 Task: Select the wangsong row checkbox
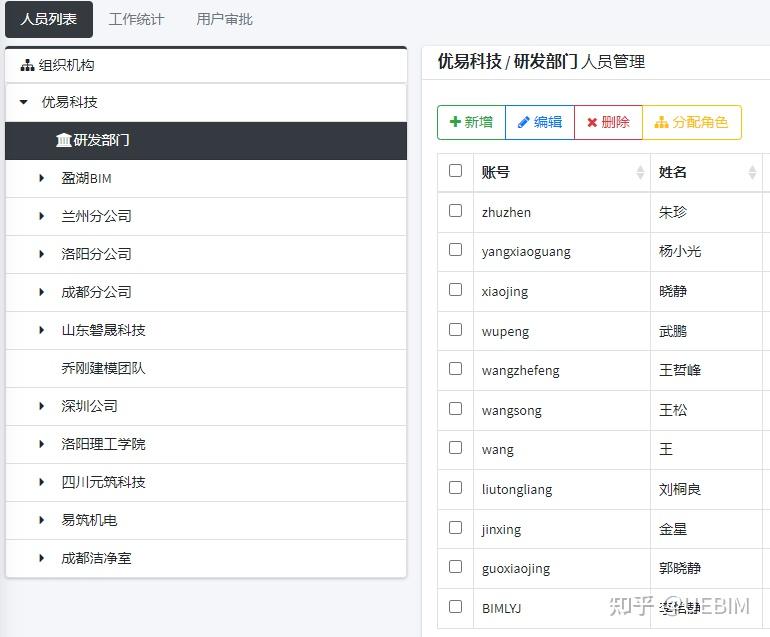[456, 408]
